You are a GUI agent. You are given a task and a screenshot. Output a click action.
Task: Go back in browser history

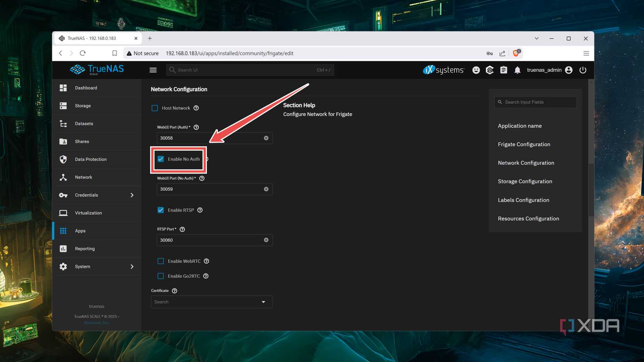pos(60,53)
